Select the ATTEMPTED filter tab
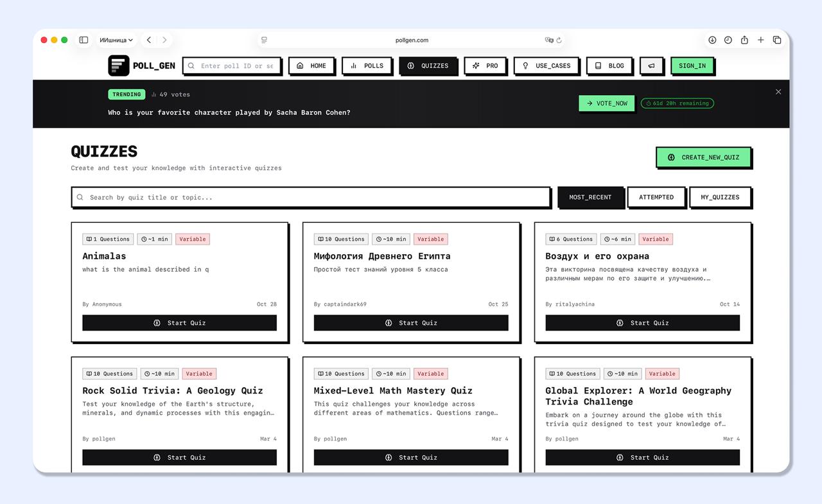The height and width of the screenshot is (504, 822). (x=656, y=197)
